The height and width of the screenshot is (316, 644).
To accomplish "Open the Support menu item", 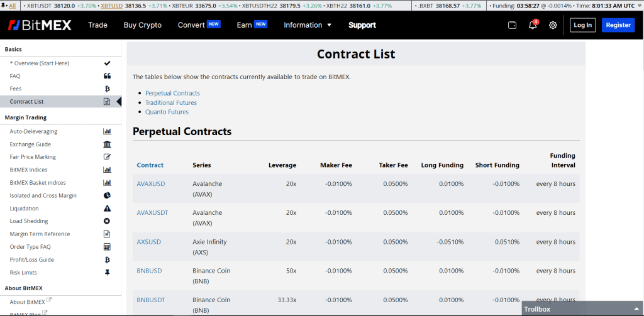I will pyautogui.click(x=362, y=25).
